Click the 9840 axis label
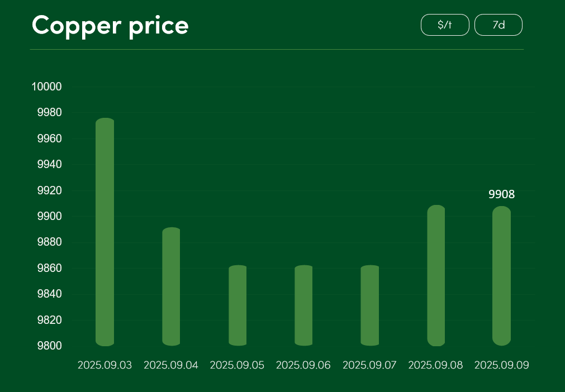 click(50, 294)
